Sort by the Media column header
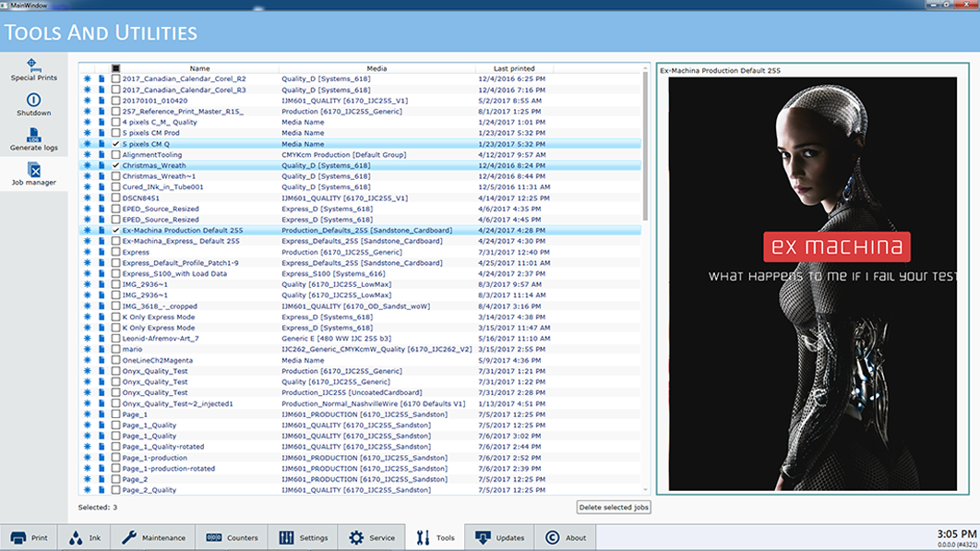Image resolution: width=980 pixels, height=551 pixels. [376, 68]
